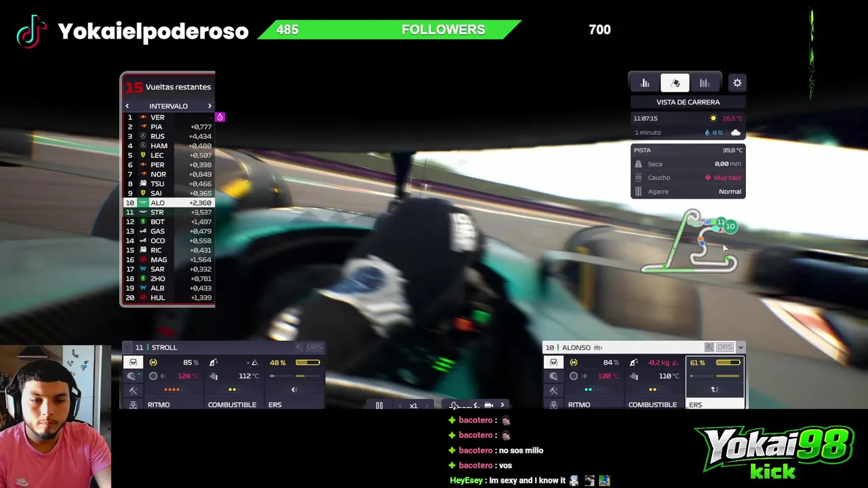
Task: Click Stroll's COMBUSTIBLE fuel control
Action: pos(232,405)
